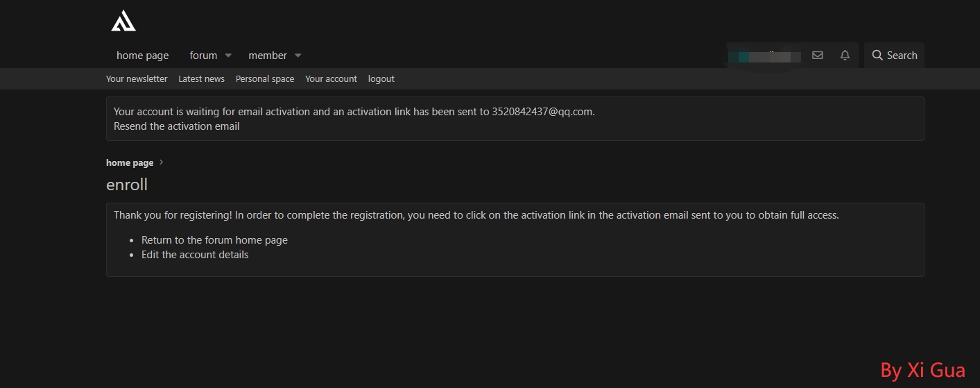This screenshot has height=388, width=980.
Task: Open Your newsletter link
Action: click(137, 79)
